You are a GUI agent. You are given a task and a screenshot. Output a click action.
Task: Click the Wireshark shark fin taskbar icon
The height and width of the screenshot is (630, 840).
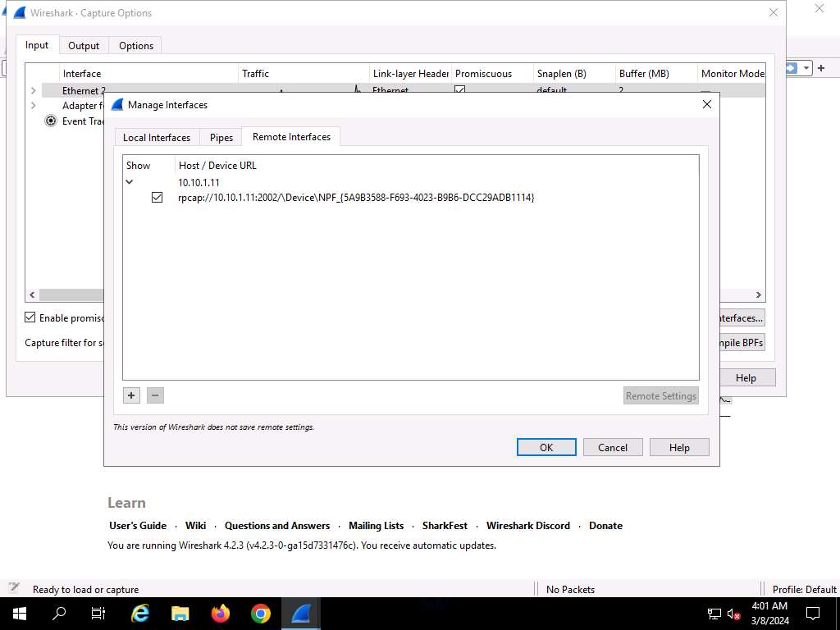(x=301, y=614)
